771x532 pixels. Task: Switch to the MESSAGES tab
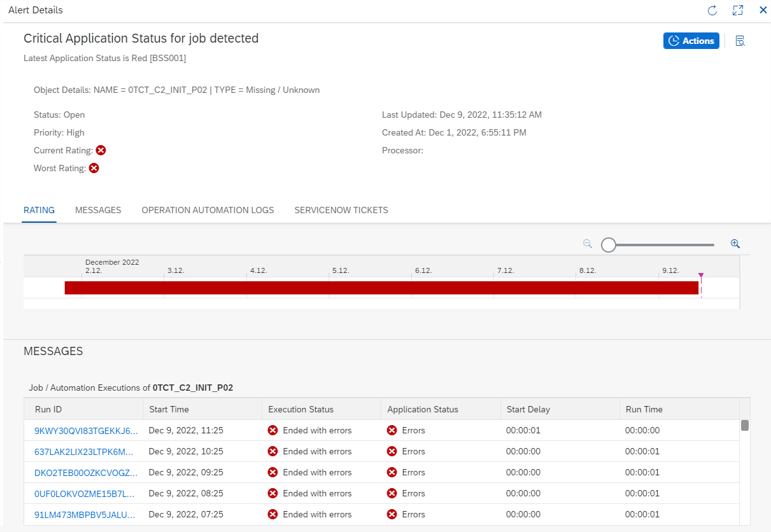pos(98,210)
